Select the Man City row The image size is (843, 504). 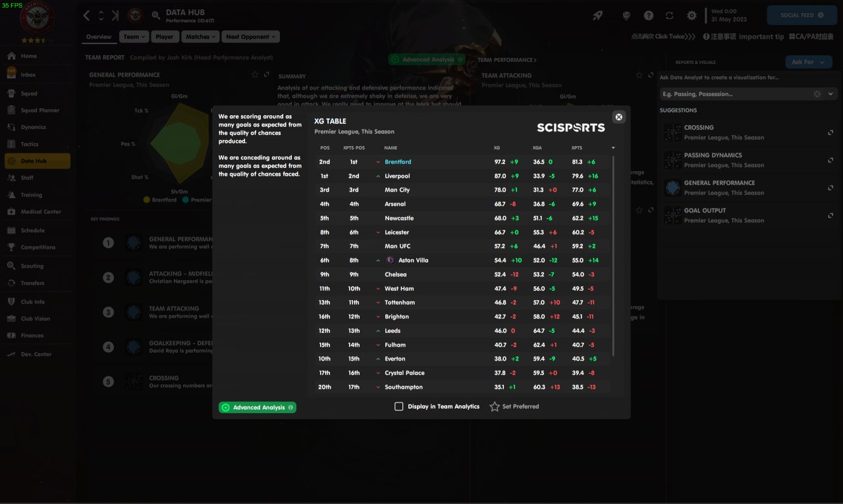click(x=464, y=190)
